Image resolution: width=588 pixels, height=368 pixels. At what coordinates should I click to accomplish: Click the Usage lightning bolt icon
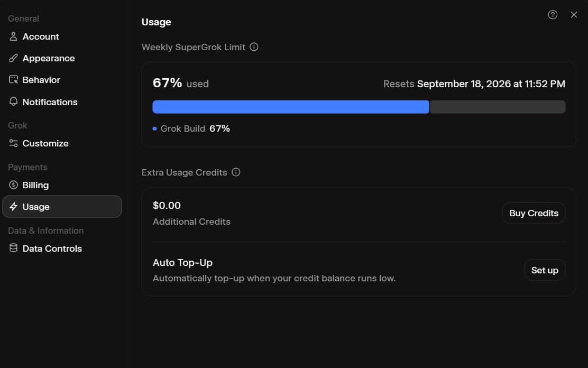point(14,206)
